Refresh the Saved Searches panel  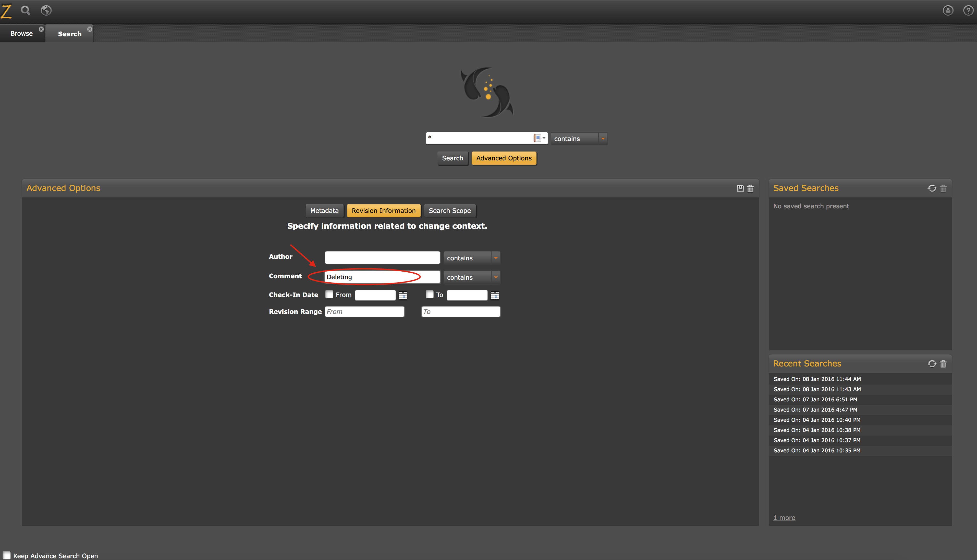[x=932, y=188]
